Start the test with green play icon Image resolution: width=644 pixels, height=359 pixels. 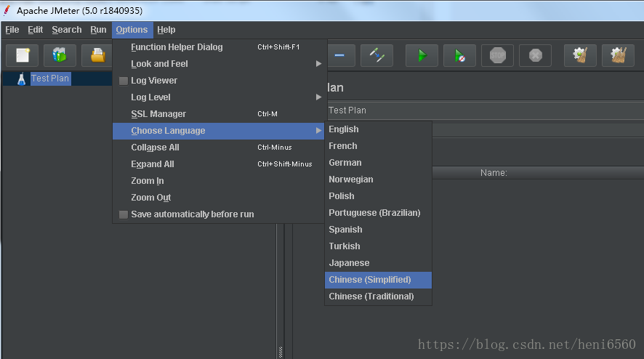point(422,55)
